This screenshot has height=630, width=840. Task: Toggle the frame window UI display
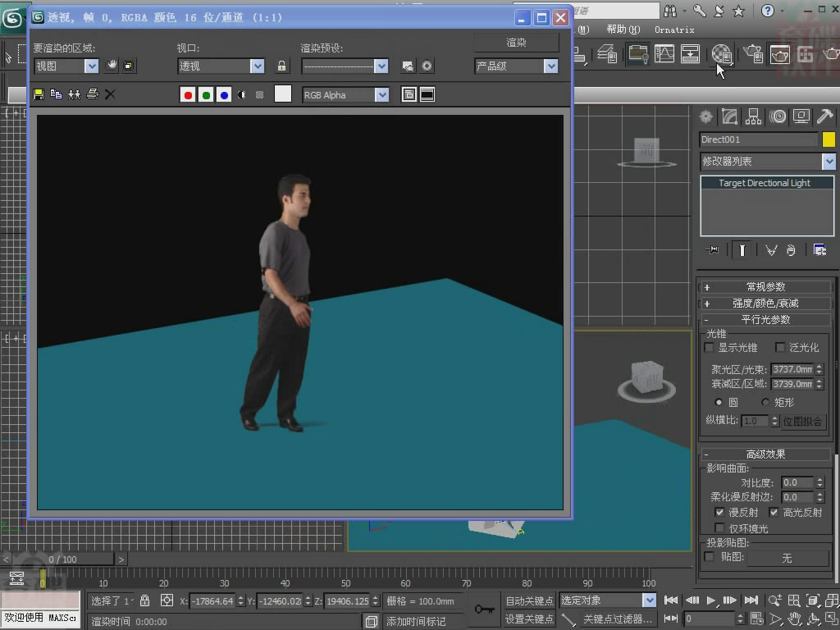pos(427,95)
